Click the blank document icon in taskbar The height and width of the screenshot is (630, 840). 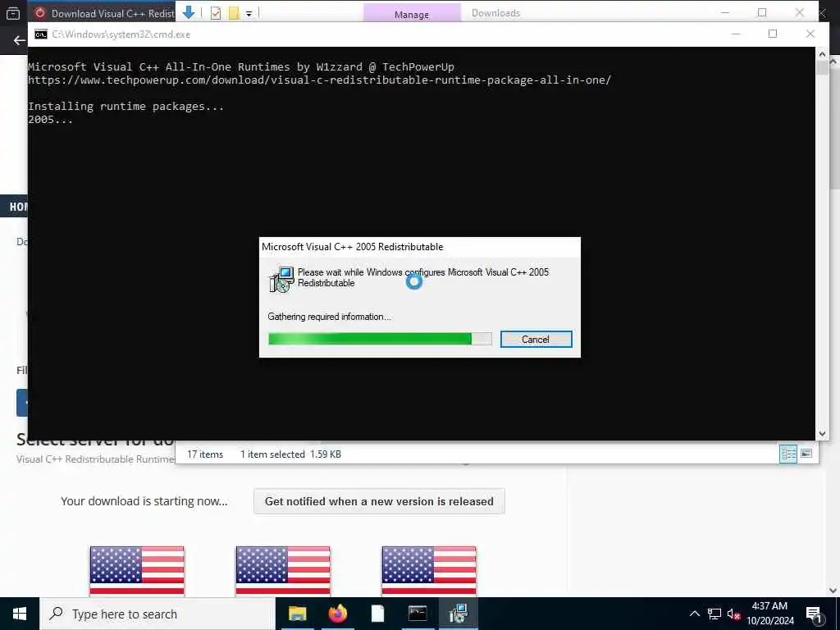tap(377, 614)
